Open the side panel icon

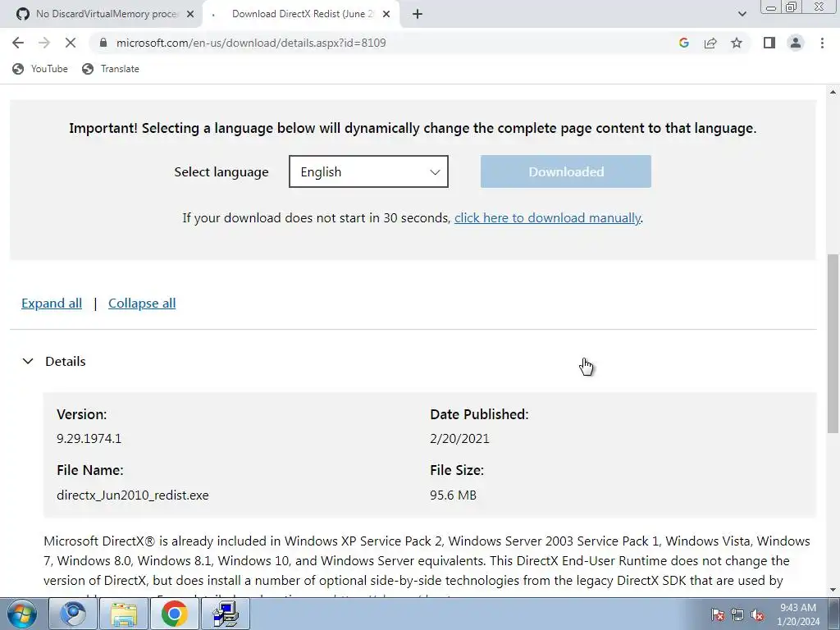click(x=769, y=43)
